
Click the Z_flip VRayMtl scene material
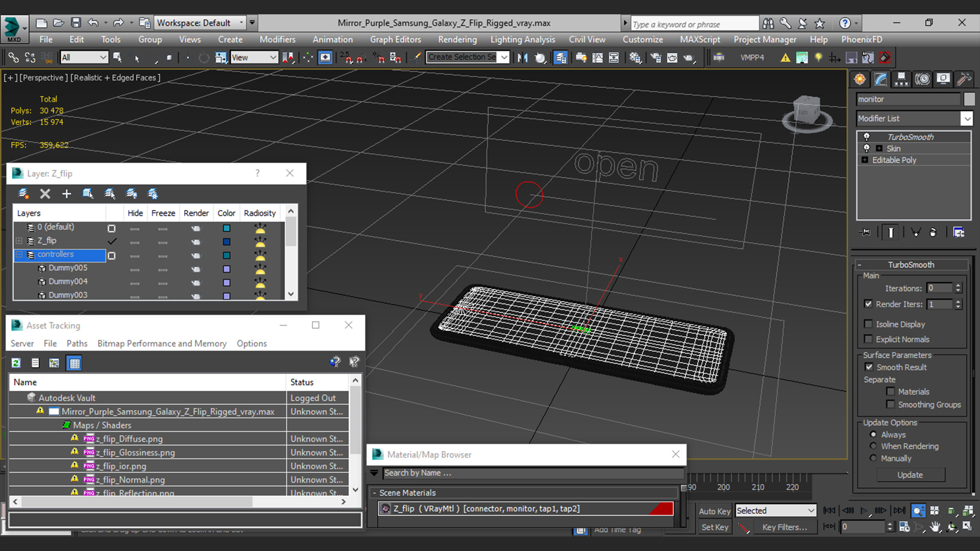526,509
